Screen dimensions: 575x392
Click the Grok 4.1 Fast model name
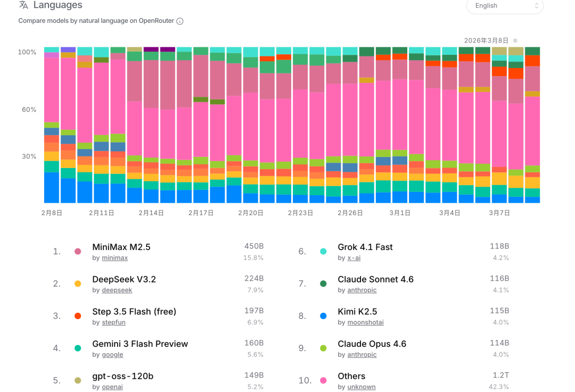point(365,247)
